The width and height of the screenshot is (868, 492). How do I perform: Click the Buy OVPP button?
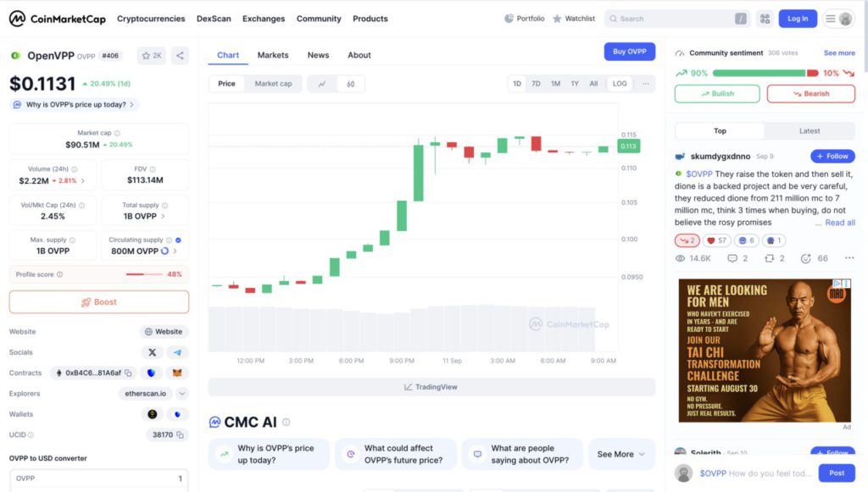click(x=629, y=51)
